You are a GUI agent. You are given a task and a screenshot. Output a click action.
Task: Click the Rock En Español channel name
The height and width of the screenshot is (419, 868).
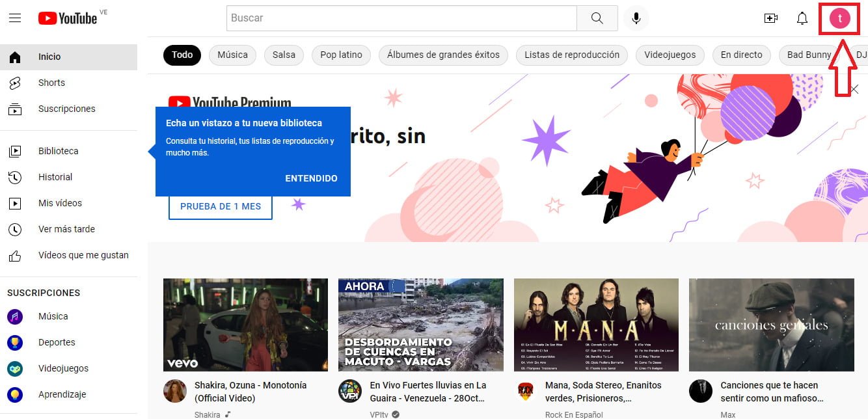click(574, 414)
